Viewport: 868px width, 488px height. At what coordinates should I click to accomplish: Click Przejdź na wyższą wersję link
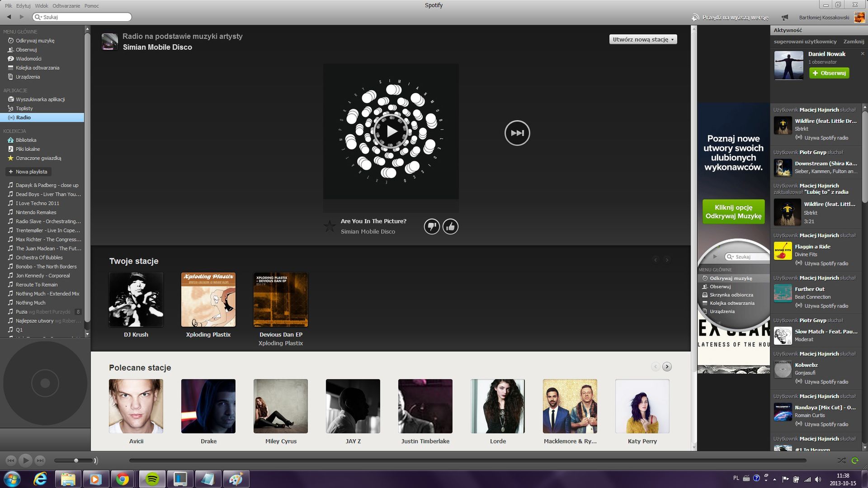(x=735, y=18)
